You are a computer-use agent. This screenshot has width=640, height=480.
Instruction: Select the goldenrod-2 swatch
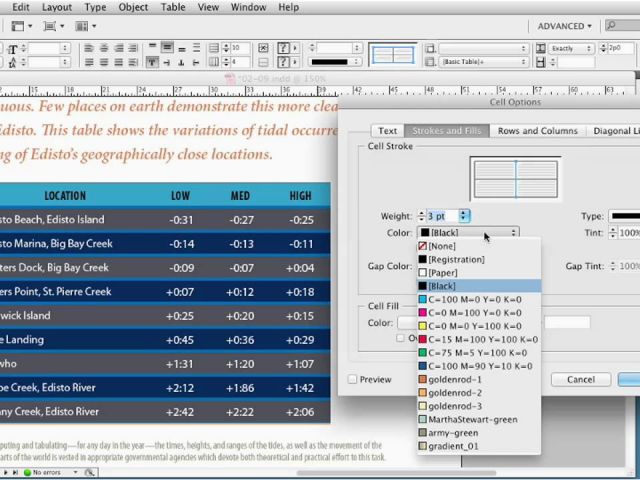click(479, 393)
